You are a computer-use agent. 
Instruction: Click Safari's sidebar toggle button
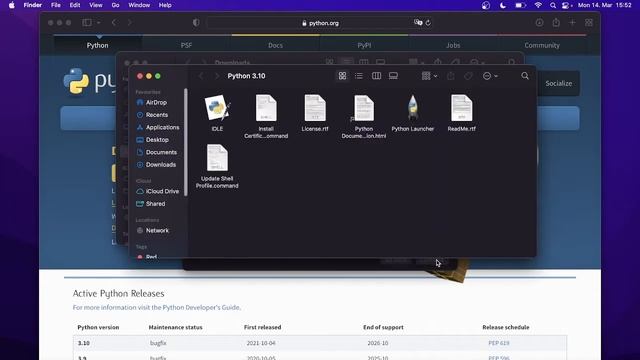pos(87,23)
